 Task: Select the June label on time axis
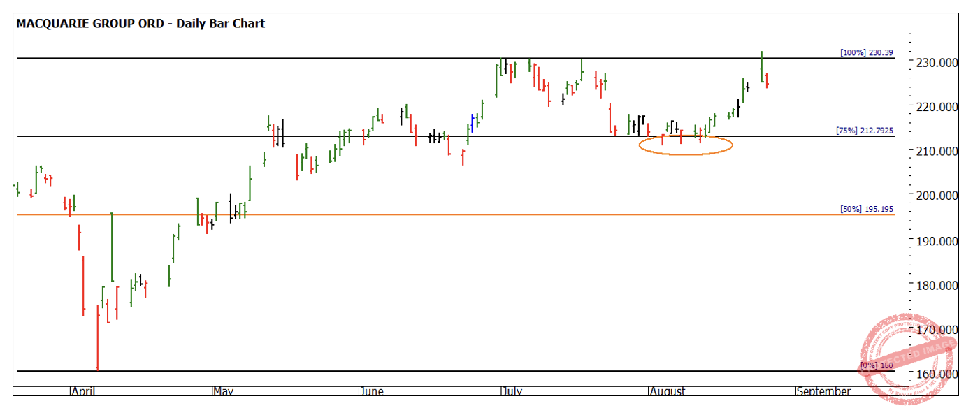point(371,392)
